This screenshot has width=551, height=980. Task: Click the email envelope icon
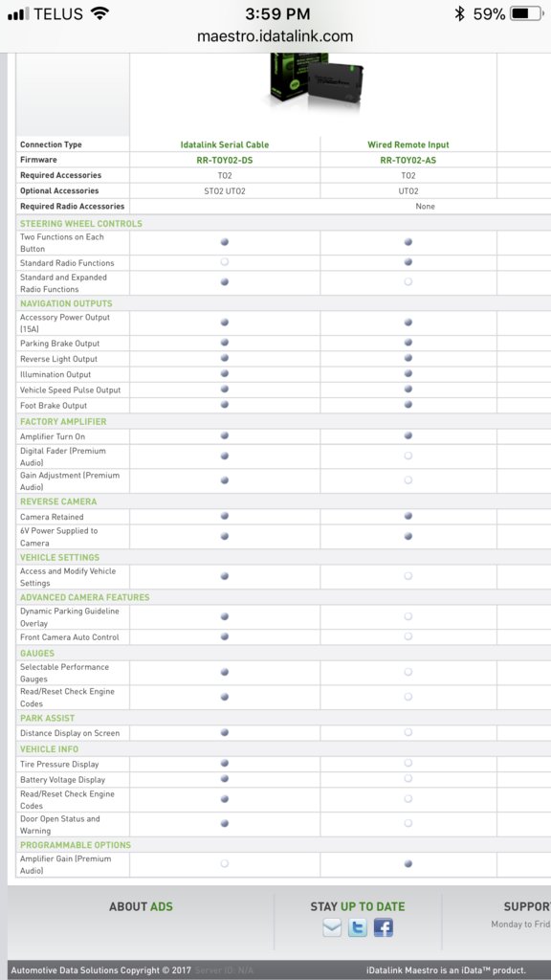coord(332,927)
